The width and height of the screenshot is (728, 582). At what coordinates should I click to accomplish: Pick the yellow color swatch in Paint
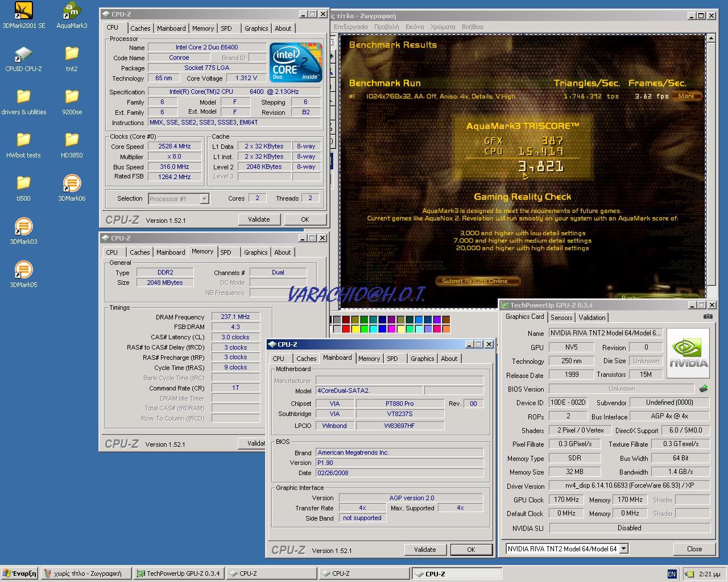pos(355,329)
